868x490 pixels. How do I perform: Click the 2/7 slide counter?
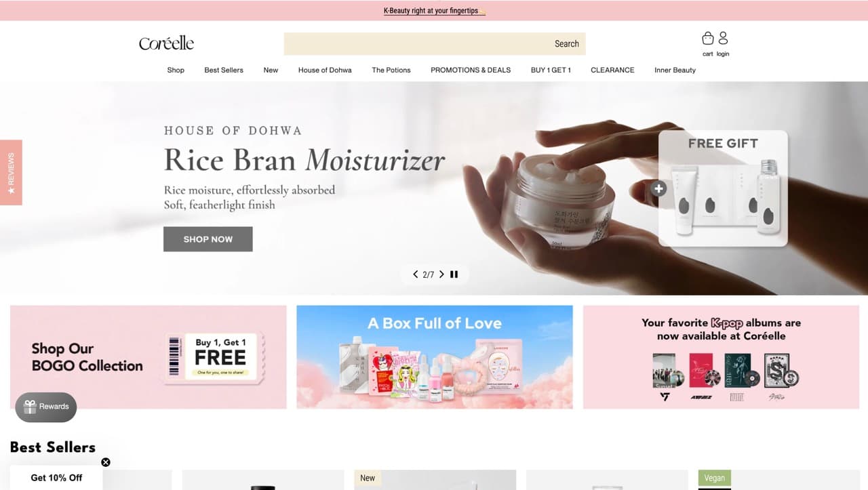[429, 274]
